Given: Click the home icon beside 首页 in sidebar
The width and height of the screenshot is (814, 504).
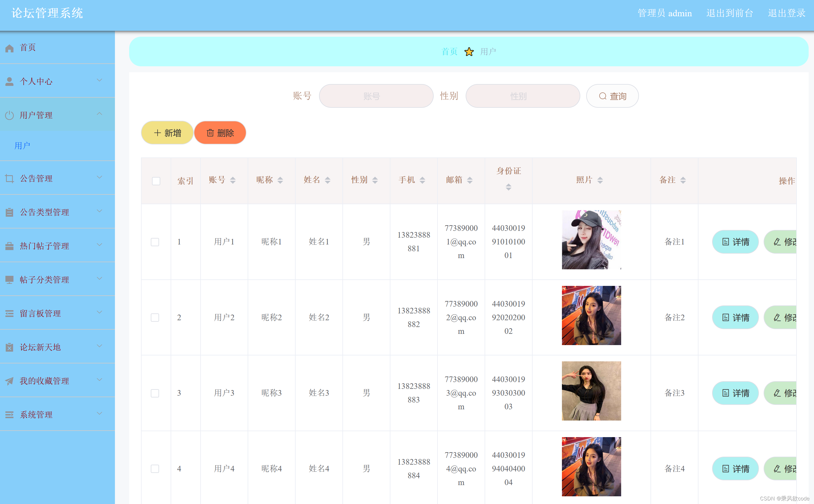Looking at the screenshot, I should coord(9,48).
